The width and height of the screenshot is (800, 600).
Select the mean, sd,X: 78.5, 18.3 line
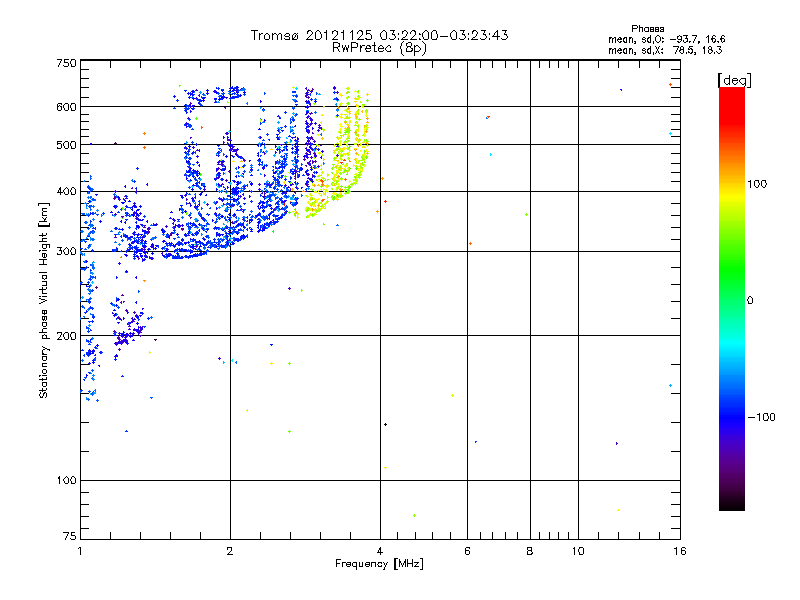click(x=665, y=50)
